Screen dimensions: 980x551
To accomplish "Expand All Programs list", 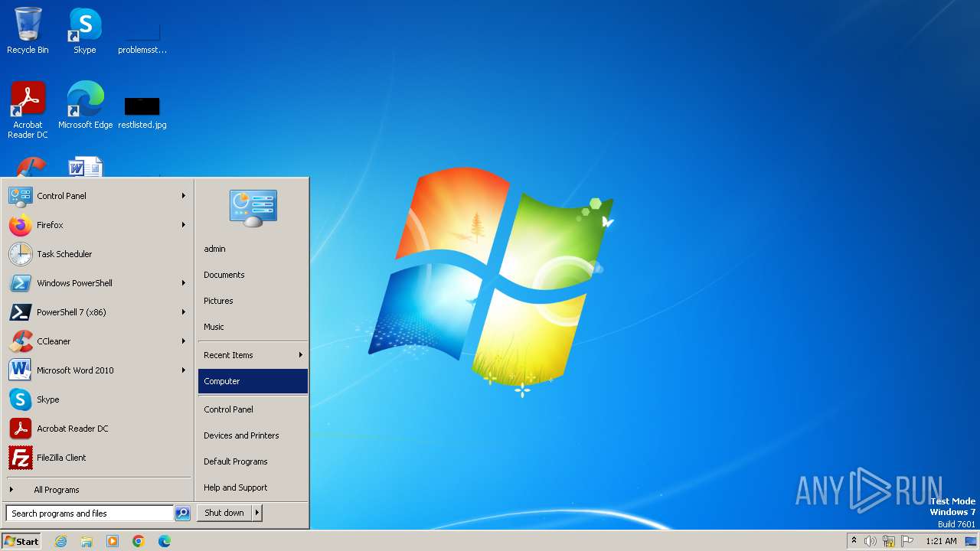I will point(99,490).
